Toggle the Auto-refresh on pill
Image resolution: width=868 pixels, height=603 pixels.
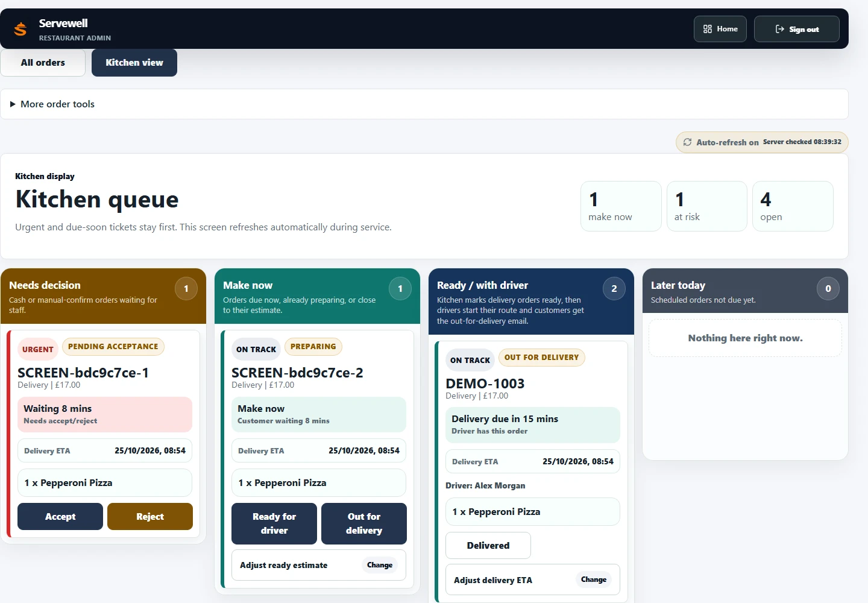tap(762, 142)
